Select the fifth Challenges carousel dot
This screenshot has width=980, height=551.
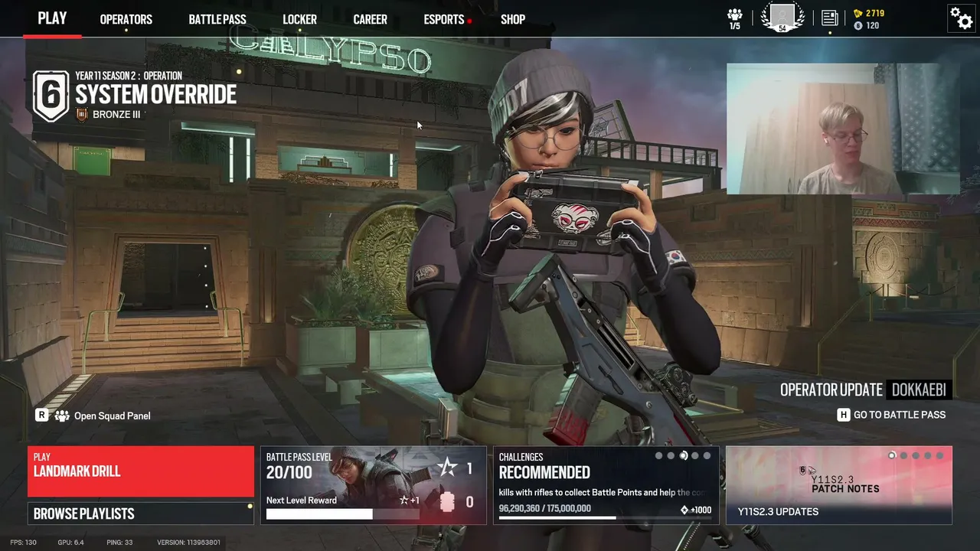point(707,456)
